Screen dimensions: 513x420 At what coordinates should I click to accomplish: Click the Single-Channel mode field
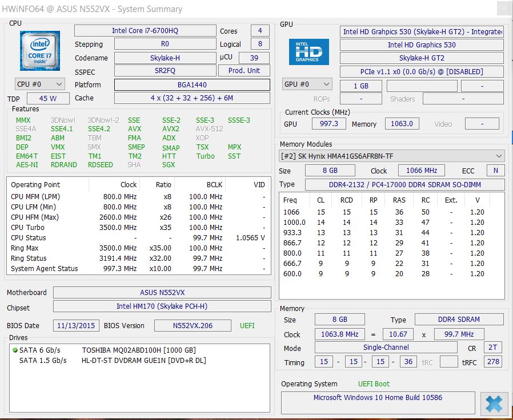pyautogui.click(x=386, y=348)
